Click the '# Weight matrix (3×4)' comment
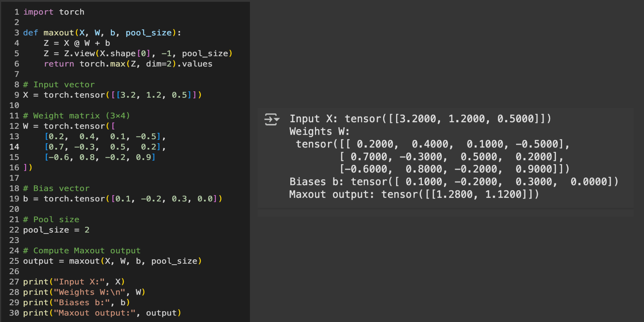Image resolution: width=644 pixels, height=322 pixels. [76, 116]
